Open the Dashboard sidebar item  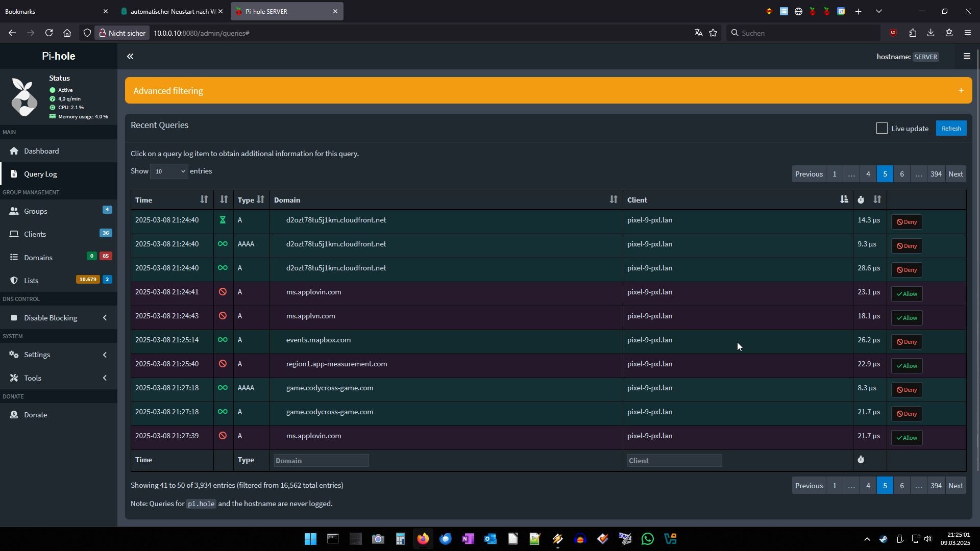coord(41,151)
